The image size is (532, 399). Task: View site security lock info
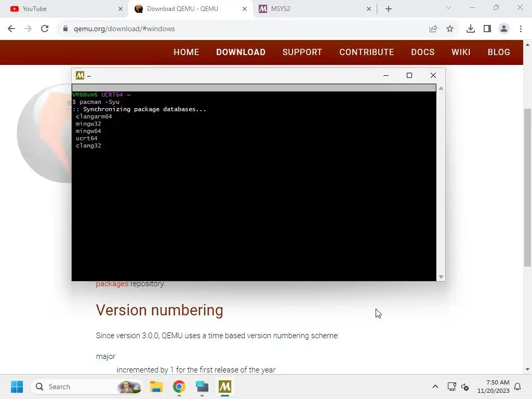point(65,29)
